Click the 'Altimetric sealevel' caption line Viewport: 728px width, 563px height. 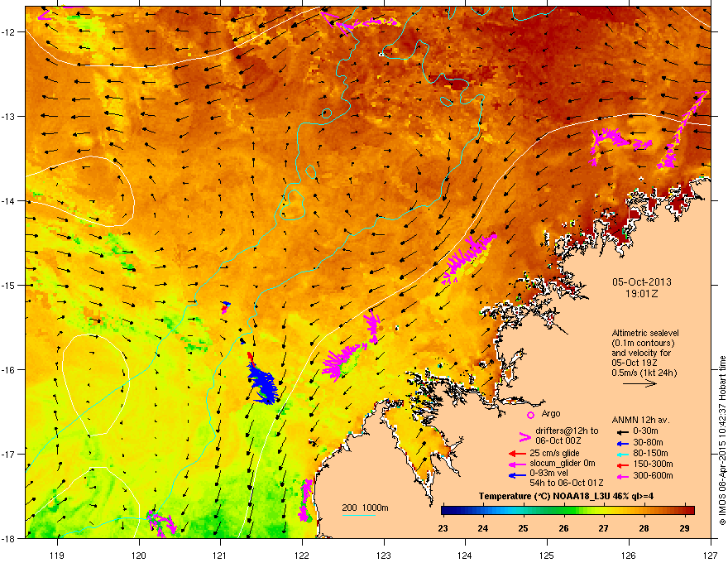pyautogui.click(x=645, y=333)
